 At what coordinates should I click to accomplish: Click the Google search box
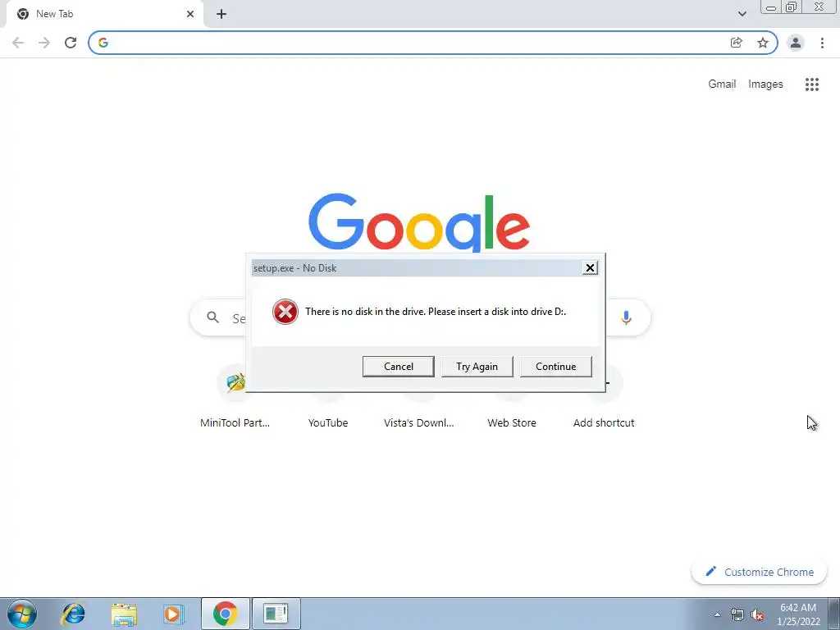(x=420, y=317)
